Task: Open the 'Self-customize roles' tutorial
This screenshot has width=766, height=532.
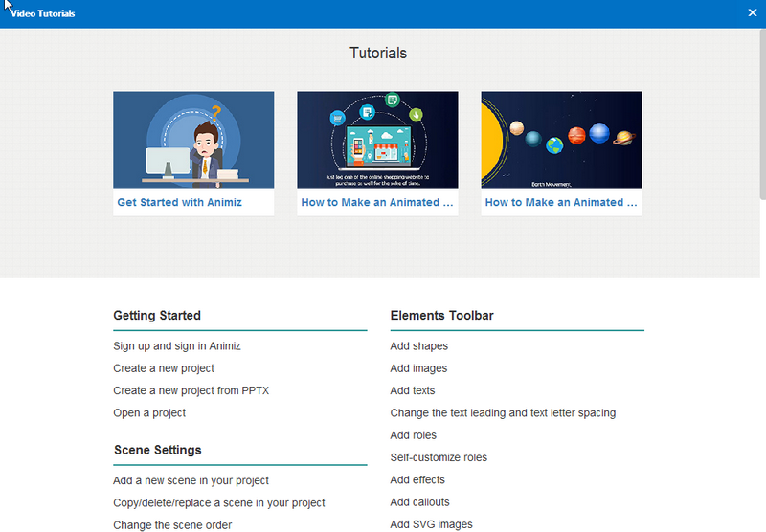Action: [439, 457]
